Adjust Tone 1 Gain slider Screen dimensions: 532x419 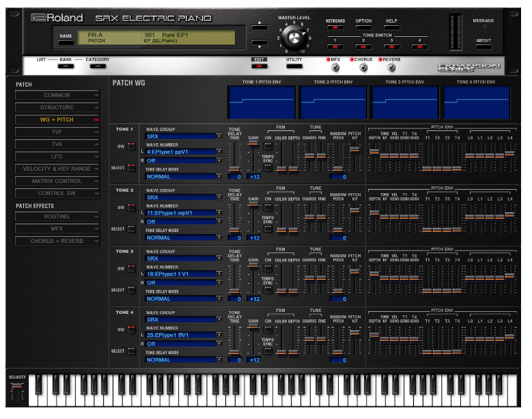coord(253,144)
